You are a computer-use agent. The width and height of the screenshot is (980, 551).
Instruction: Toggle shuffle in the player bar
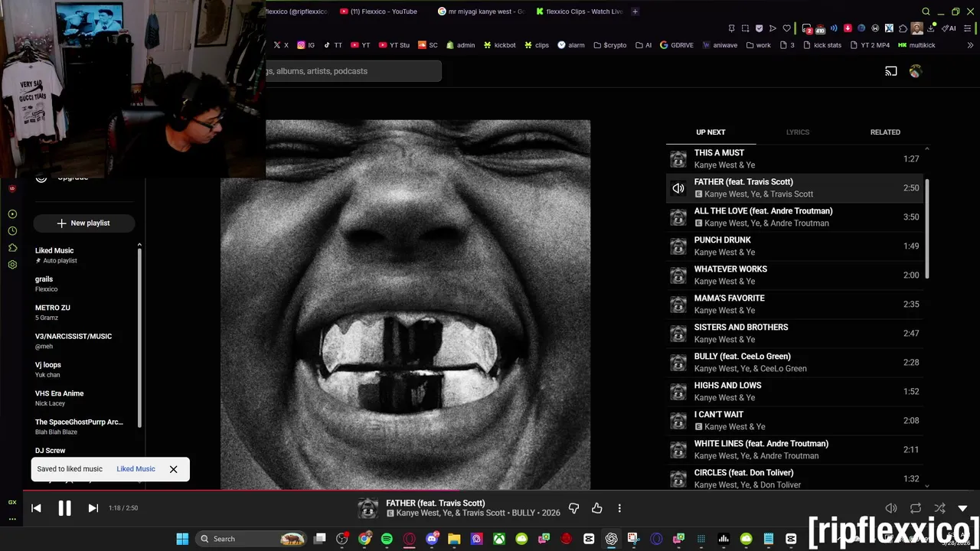tap(939, 508)
